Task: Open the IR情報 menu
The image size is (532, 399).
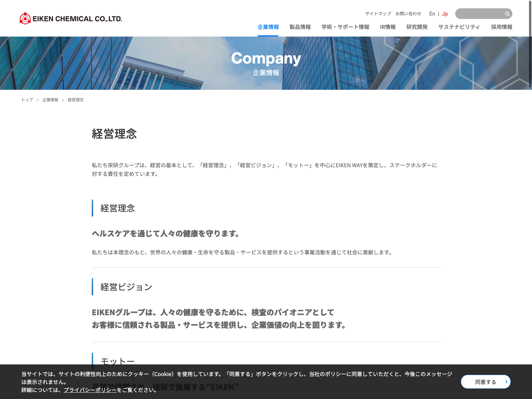Action: (x=388, y=27)
